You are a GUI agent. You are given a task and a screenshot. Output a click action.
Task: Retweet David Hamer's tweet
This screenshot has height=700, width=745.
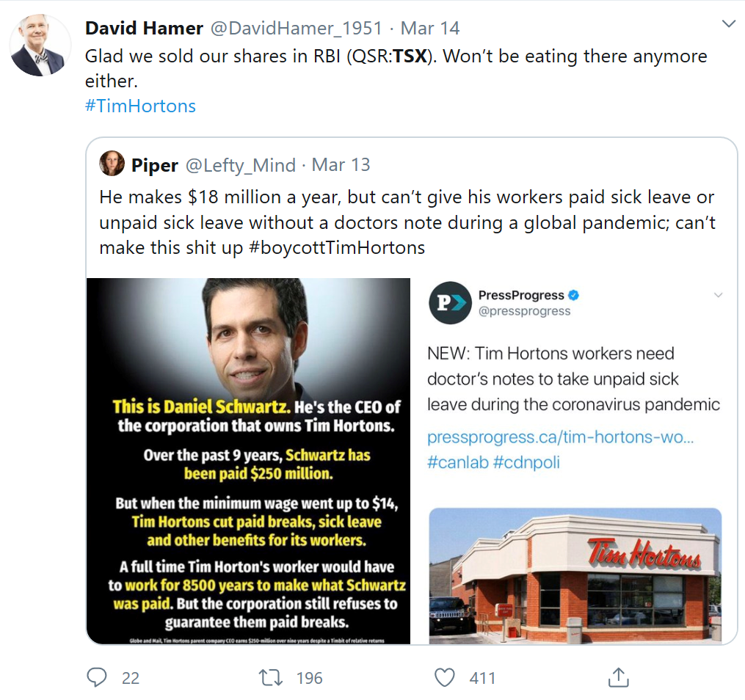271,677
